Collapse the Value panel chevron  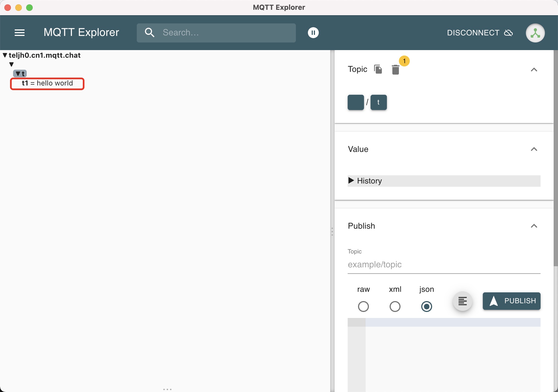click(534, 149)
